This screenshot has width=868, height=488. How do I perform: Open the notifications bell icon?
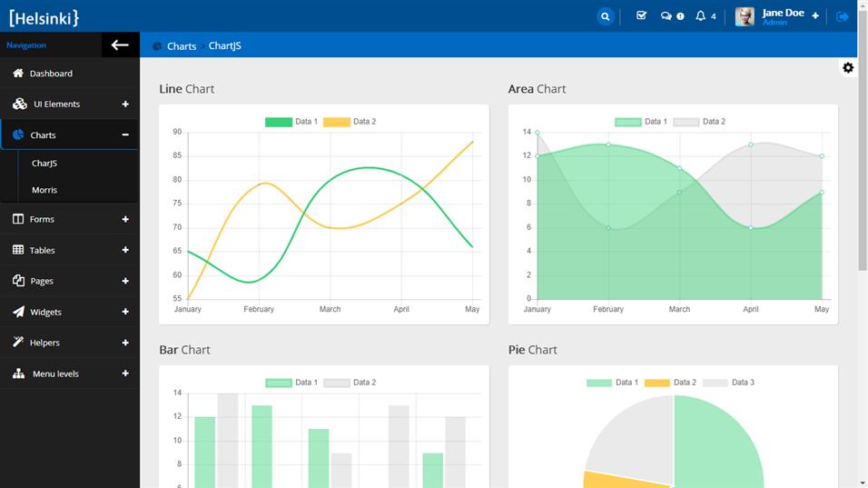700,16
